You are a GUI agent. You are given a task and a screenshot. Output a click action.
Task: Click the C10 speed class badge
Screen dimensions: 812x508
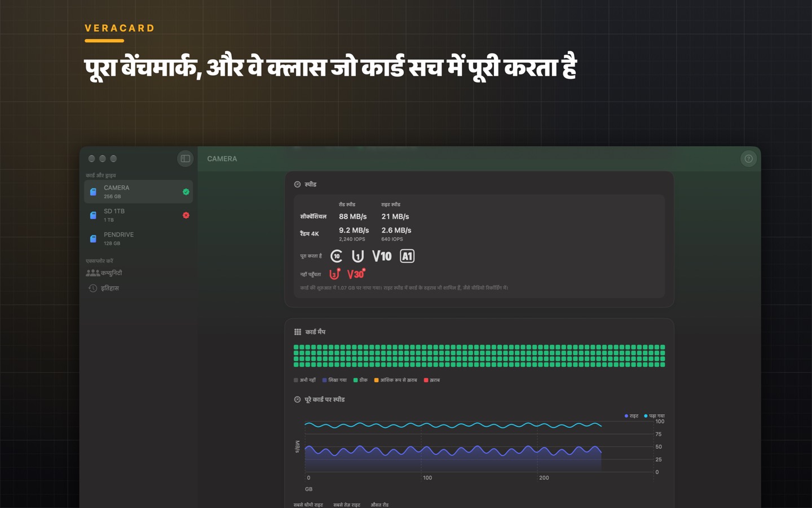[x=337, y=256]
